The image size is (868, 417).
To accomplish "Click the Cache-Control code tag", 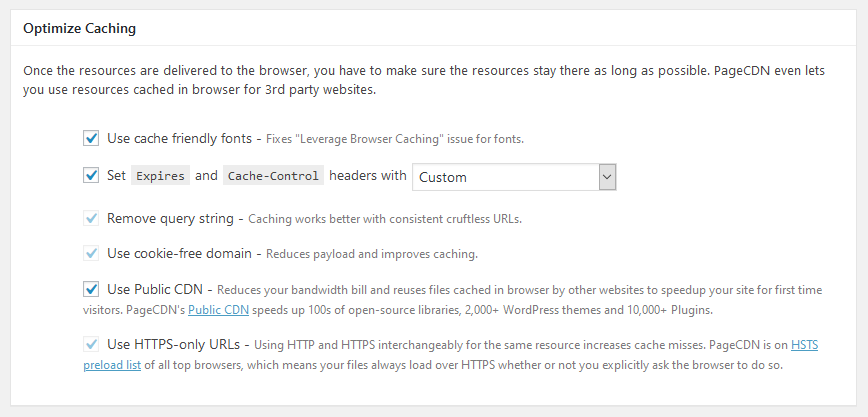I will pos(273,176).
